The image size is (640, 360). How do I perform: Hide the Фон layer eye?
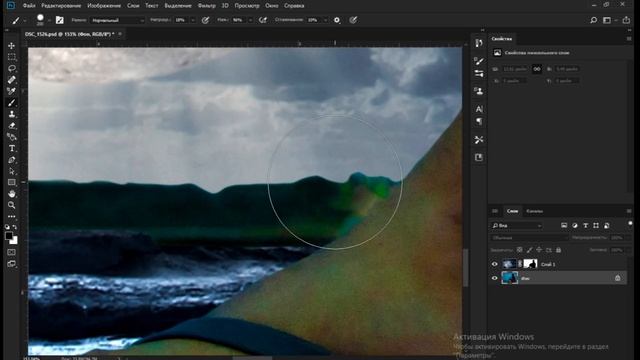495,278
